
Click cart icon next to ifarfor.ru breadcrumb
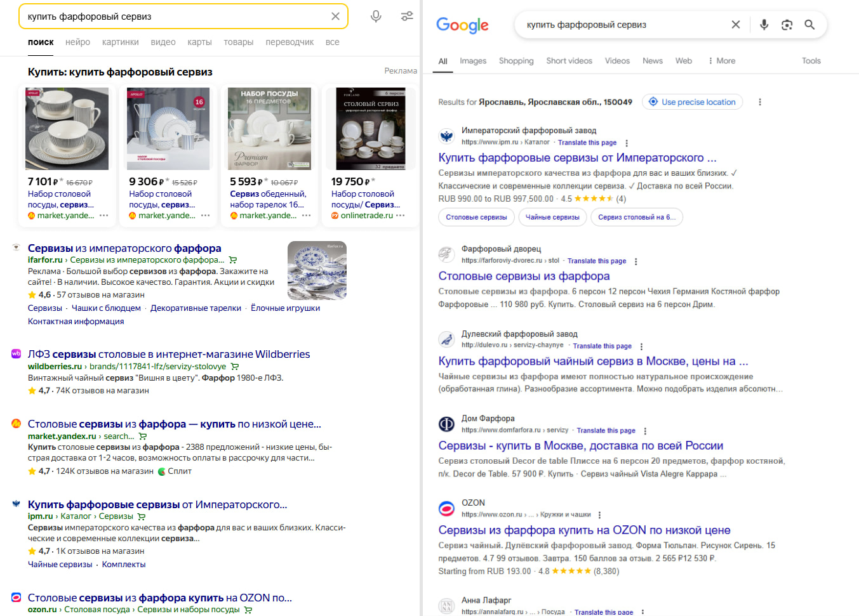(x=233, y=260)
